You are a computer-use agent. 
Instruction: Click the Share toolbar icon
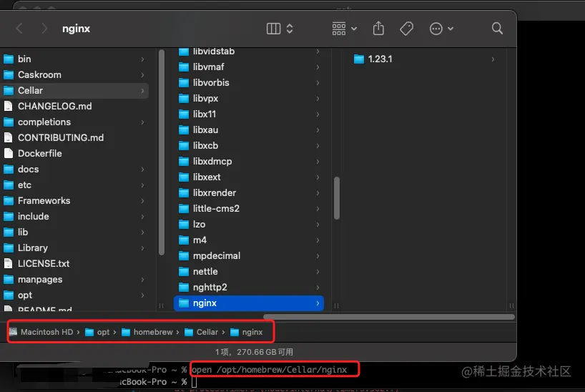point(378,29)
